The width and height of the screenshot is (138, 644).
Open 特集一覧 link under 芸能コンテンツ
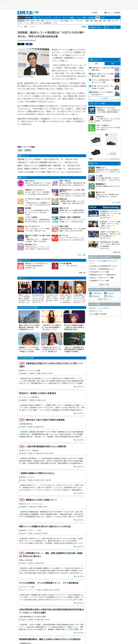[82, 273]
